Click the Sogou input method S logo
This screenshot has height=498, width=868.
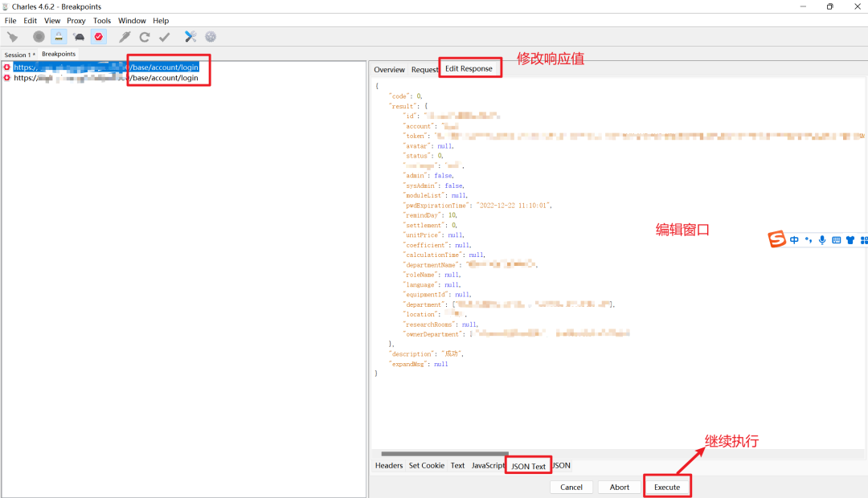point(776,239)
